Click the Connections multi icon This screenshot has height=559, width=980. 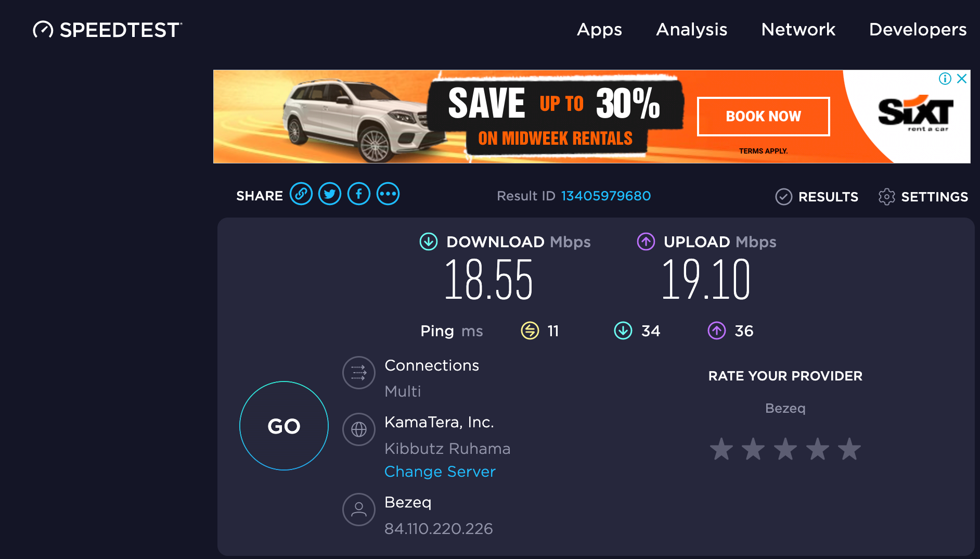pos(358,373)
